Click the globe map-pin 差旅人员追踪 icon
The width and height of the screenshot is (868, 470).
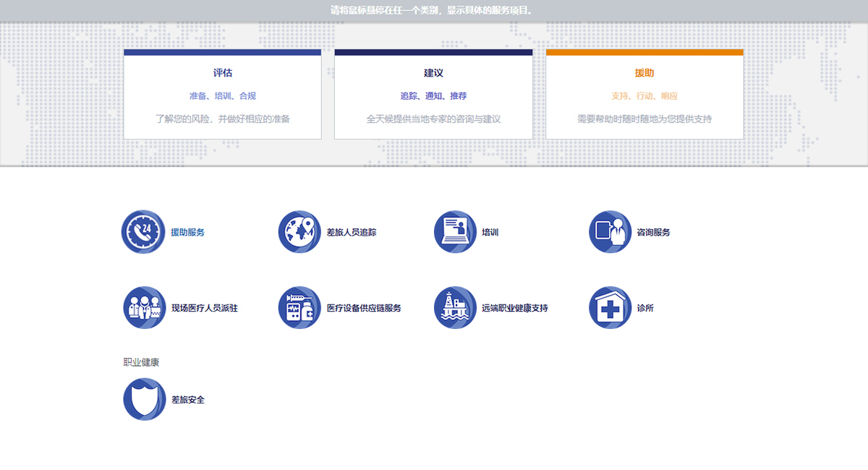click(x=299, y=232)
